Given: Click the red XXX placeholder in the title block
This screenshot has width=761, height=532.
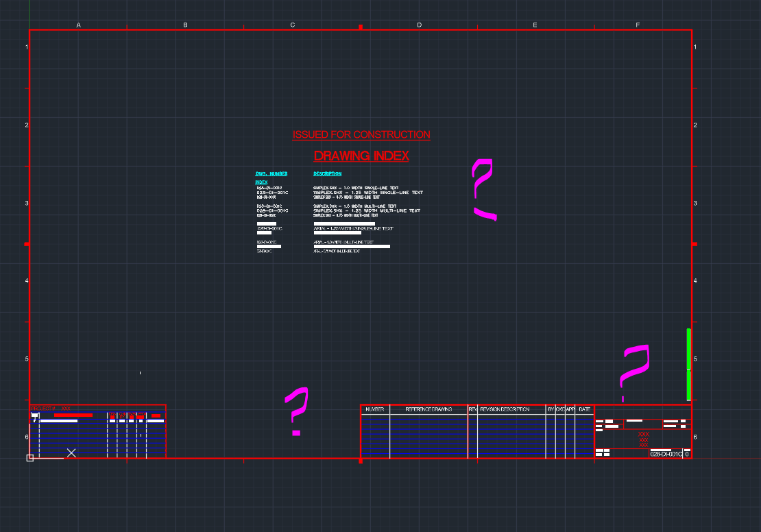Looking at the screenshot, I should [643, 433].
